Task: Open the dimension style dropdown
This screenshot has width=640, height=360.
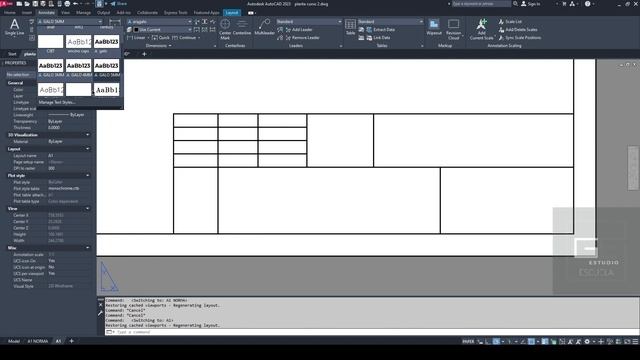Action: (159, 21)
